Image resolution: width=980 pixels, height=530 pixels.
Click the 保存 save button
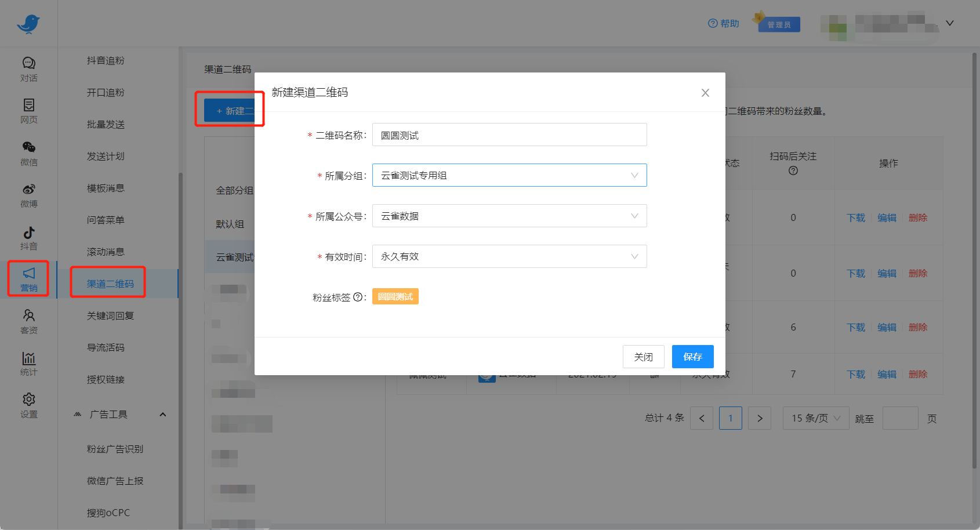coord(692,357)
